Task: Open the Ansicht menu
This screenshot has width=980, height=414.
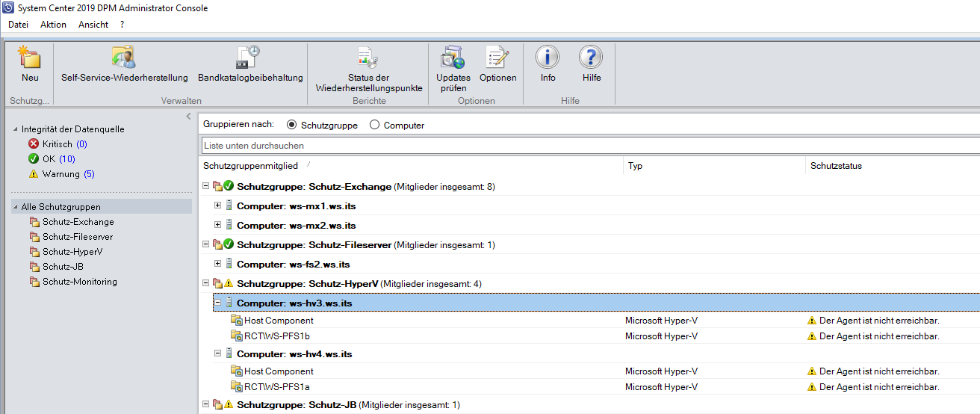Action: (93, 25)
